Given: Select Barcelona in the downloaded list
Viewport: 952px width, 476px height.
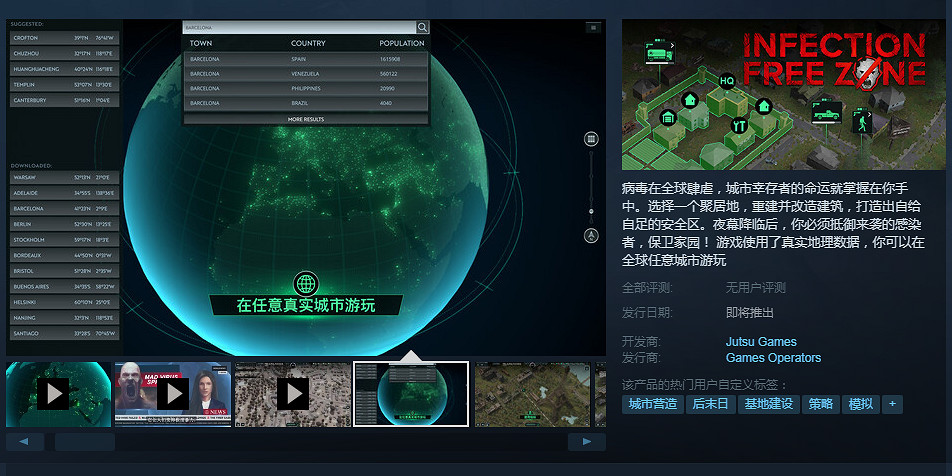Looking at the screenshot, I should coord(64,209).
